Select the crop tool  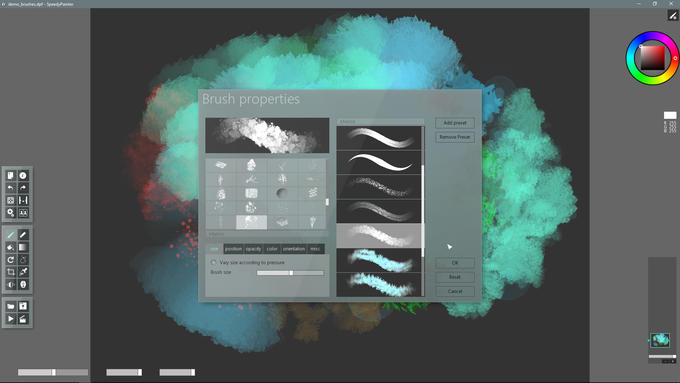click(x=10, y=272)
